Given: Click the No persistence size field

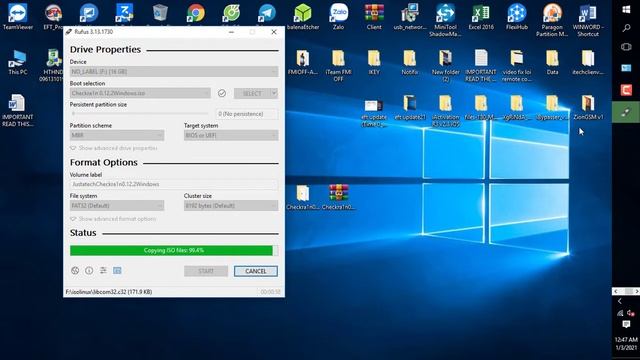Looking at the screenshot, I should 247,114.
